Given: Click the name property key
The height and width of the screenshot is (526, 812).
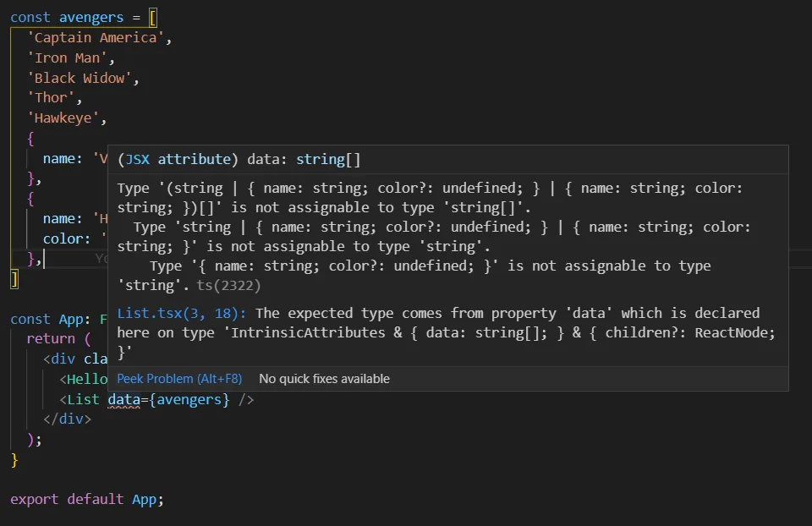Looking at the screenshot, I should (x=60, y=158).
